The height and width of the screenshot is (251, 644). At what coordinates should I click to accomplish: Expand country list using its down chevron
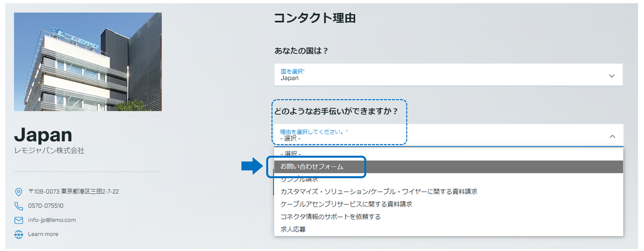click(x=612, y=76)
